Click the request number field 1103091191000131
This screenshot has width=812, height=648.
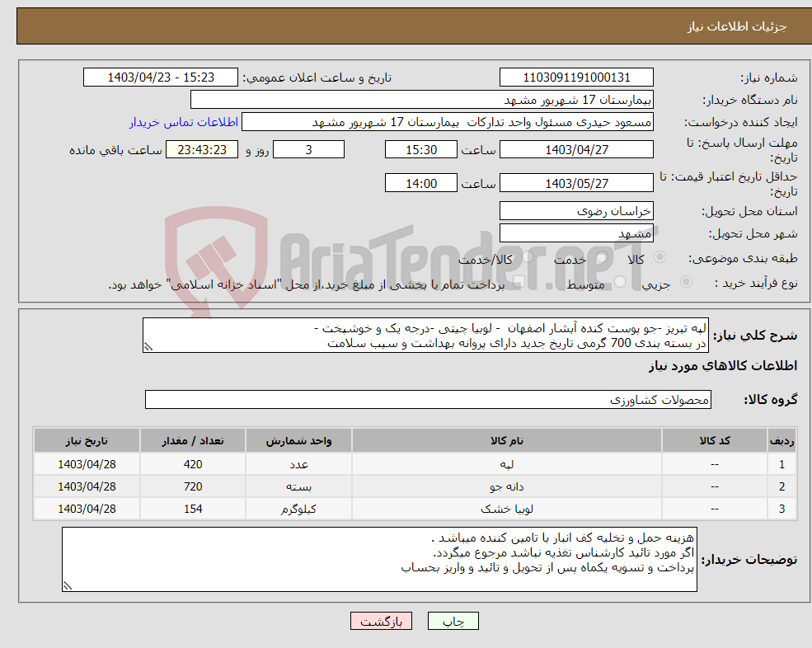point(576,77)
